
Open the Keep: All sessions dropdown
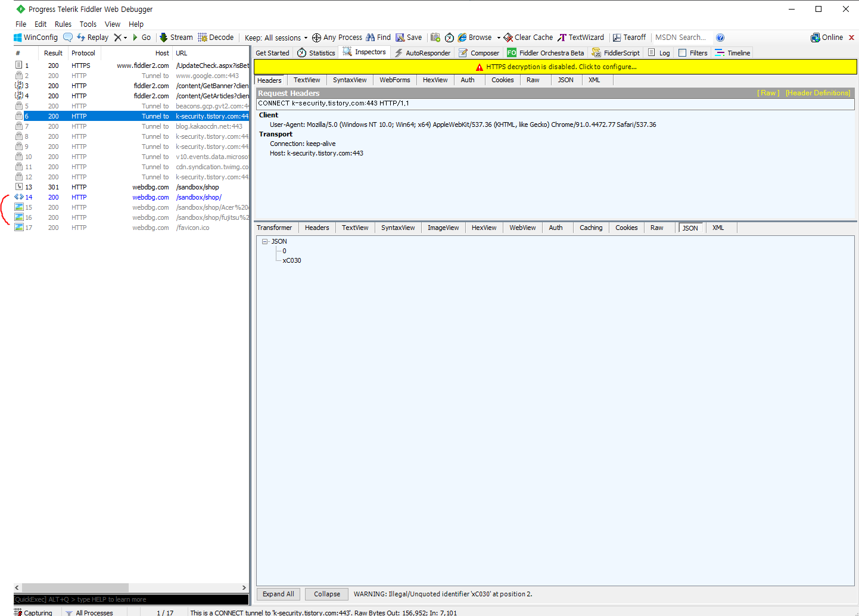[276, 38]
